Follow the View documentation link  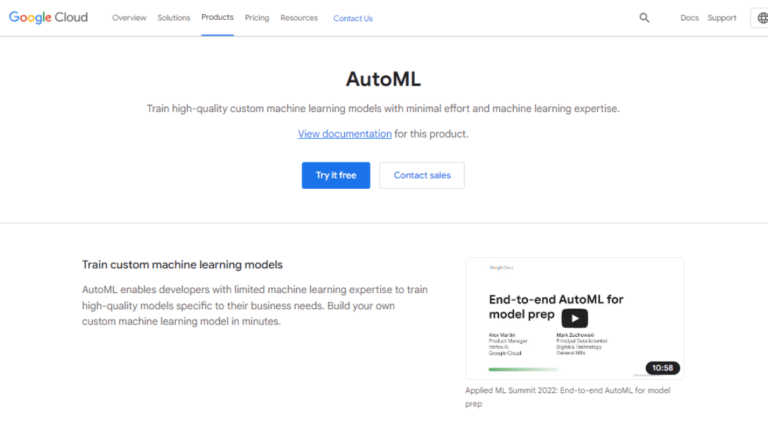[x=345, y=134]
